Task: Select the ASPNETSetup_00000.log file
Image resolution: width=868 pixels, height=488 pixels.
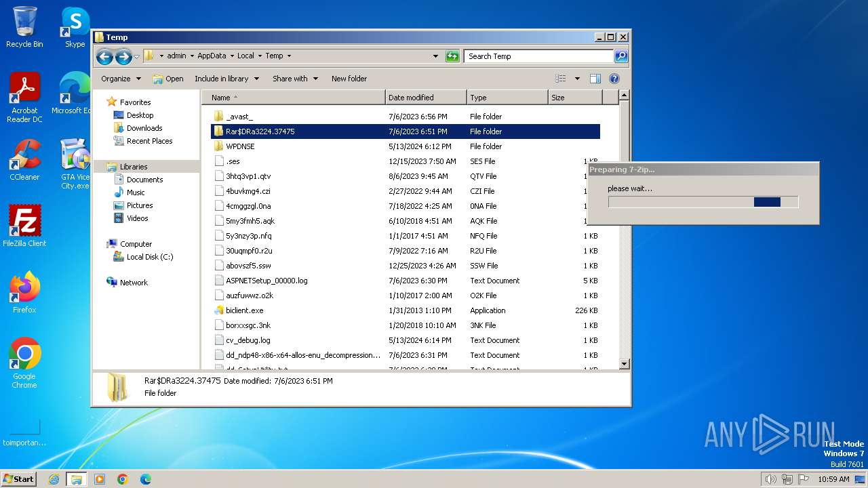Action: point(406,281)
